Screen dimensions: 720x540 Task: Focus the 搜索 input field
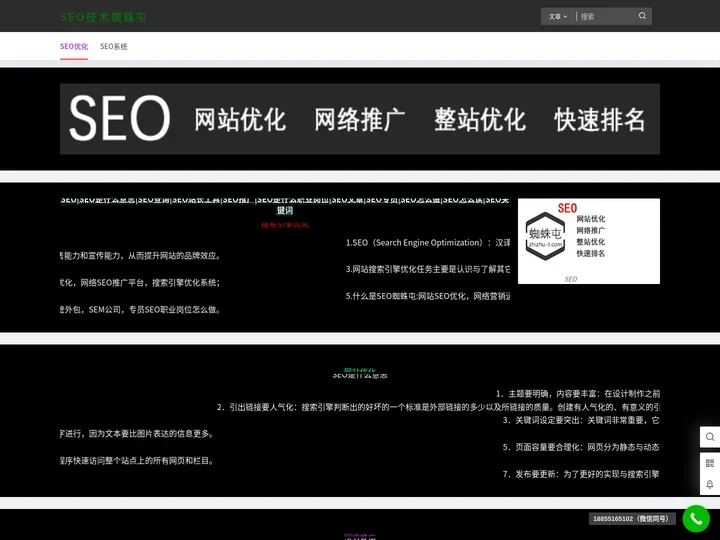(606, 17)
